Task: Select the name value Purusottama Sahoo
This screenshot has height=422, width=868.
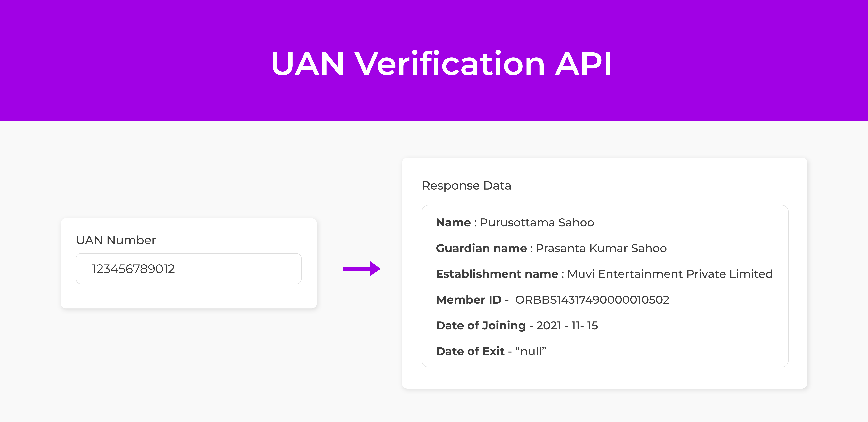Action: tap(537, 223)
